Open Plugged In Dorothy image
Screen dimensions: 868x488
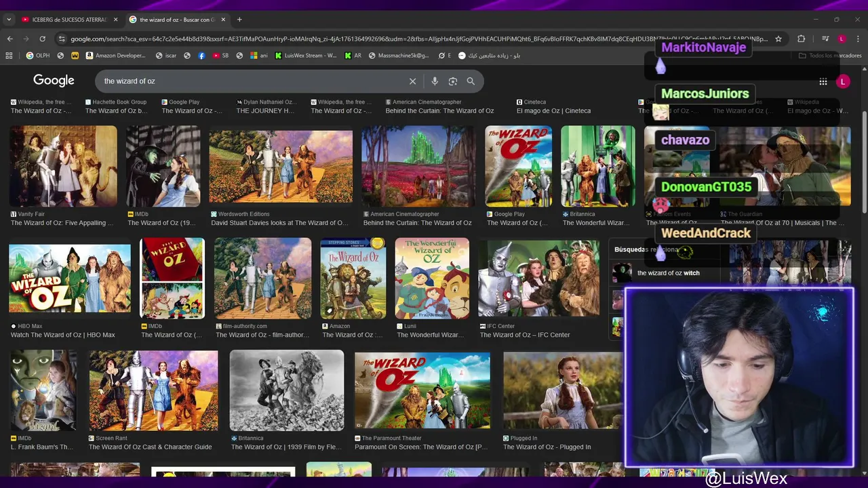[x=563, y=390]
